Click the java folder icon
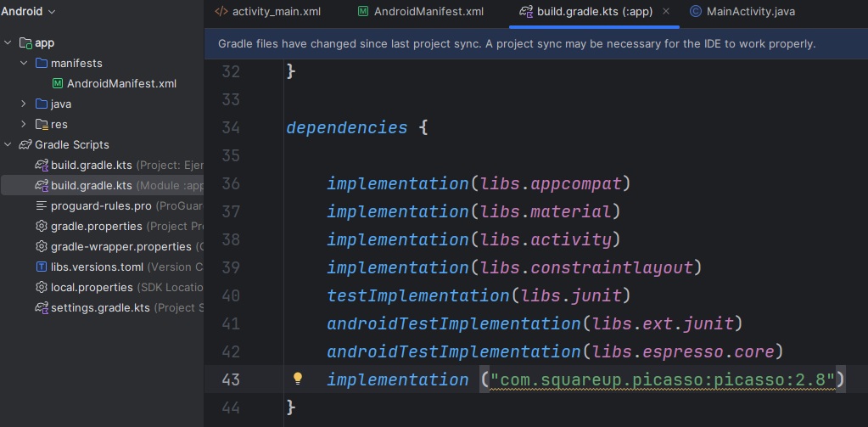The width and height of the screenshot is (868, 427). point(42,104)
